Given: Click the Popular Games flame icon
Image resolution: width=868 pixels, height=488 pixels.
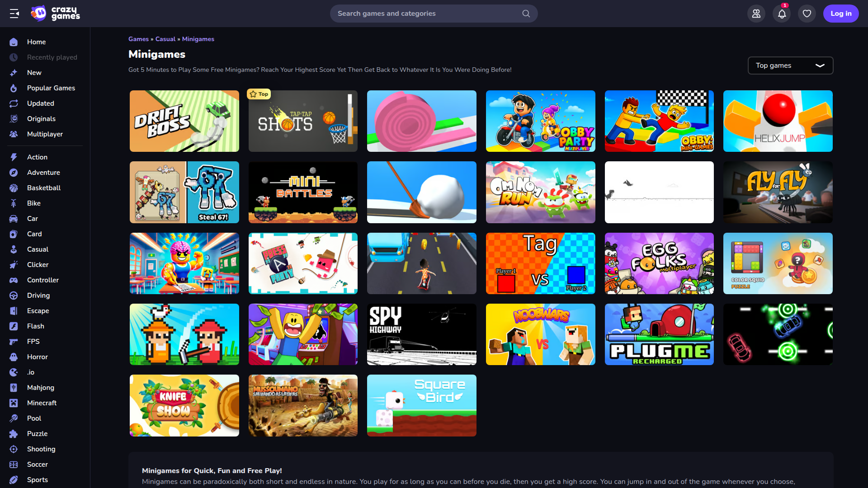Looking at the screenshot, I should [14, 88].
